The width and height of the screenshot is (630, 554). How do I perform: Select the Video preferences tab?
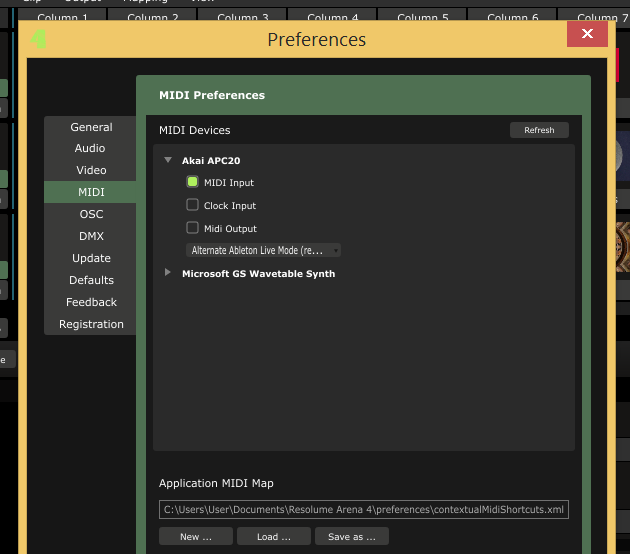[91, 170]
